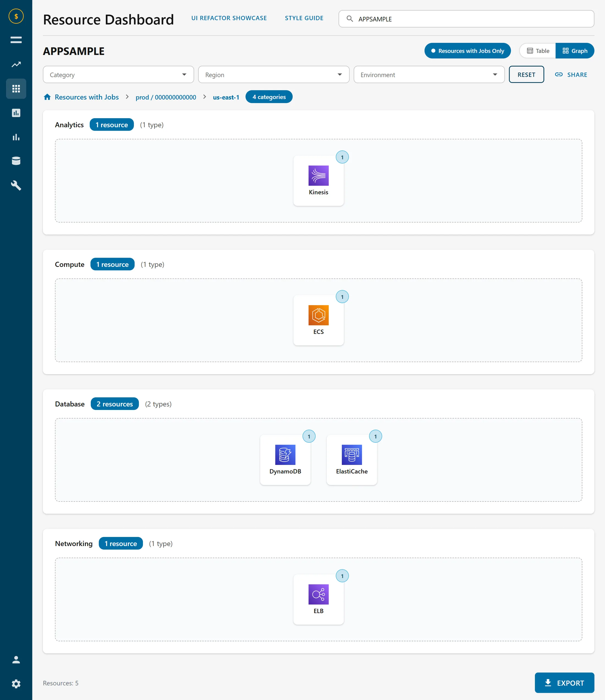The image size is (605, 700).
Task: Expand the Category dropdown
Action: (118, 75)
